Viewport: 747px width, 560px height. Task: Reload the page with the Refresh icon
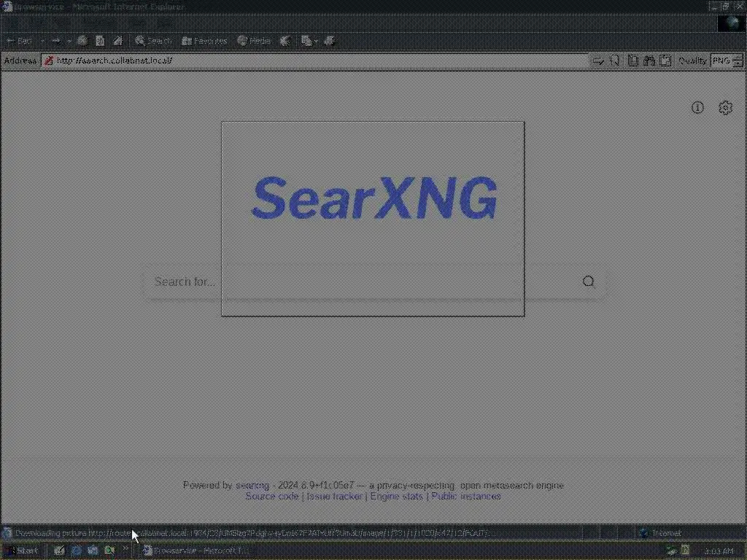click(100, 41)
